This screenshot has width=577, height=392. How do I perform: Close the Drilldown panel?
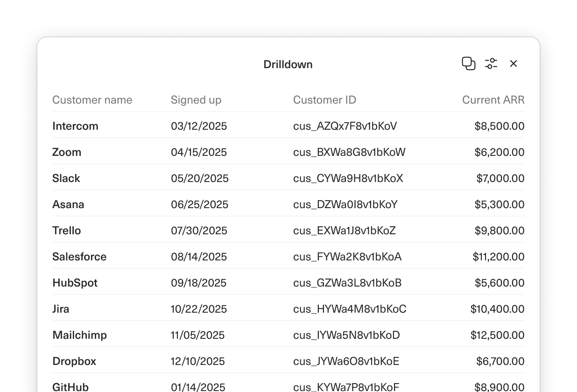(514, 63)
